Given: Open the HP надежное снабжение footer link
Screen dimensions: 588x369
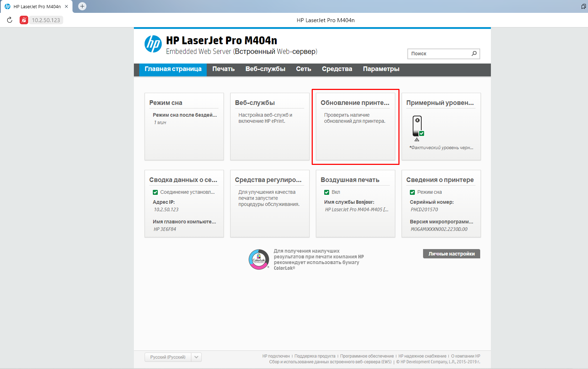Looking at the screenshot, I should tap(422, 356).
